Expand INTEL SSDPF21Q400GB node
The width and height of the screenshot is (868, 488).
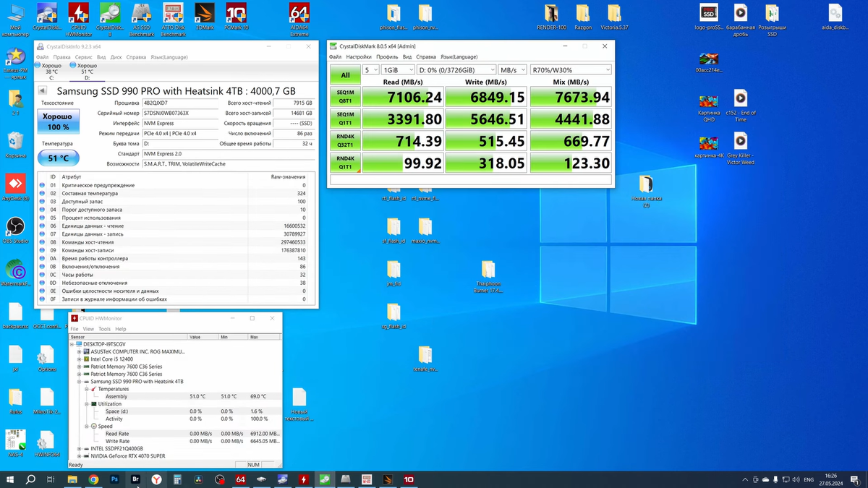coord(79,448)
